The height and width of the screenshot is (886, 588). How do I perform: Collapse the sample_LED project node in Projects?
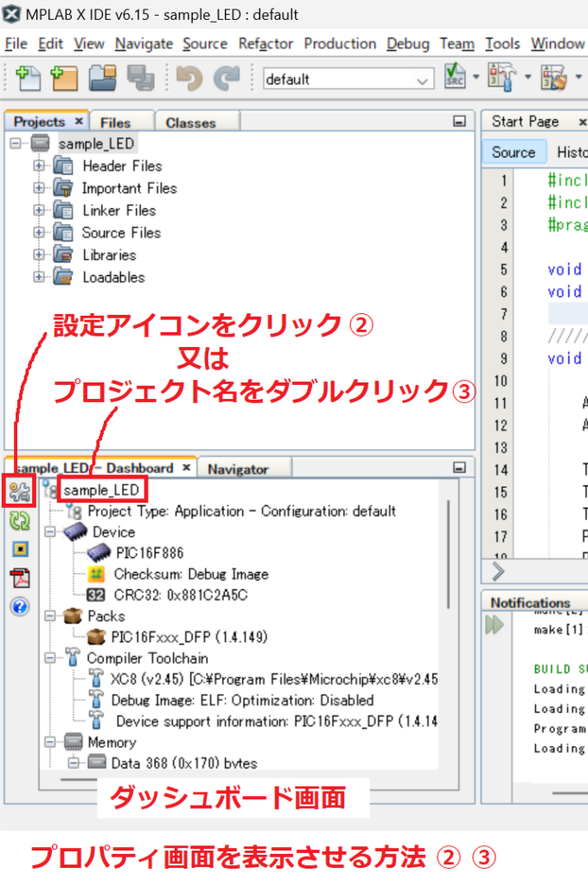click(x=16, y=144)
